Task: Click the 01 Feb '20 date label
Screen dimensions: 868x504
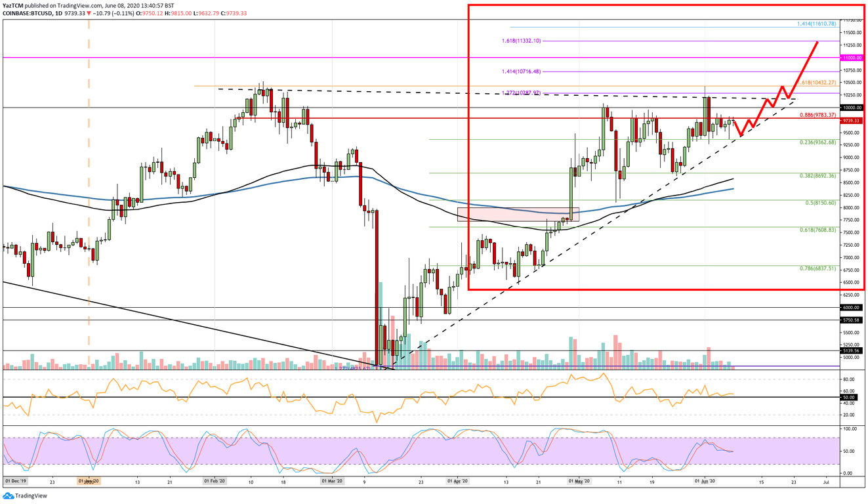Action: pos(215,482)
